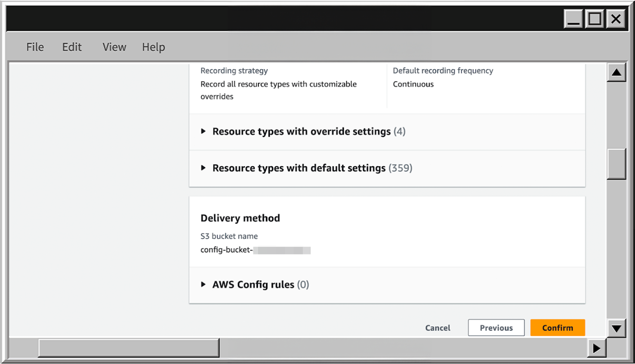Minimize the window

[573, 19]
